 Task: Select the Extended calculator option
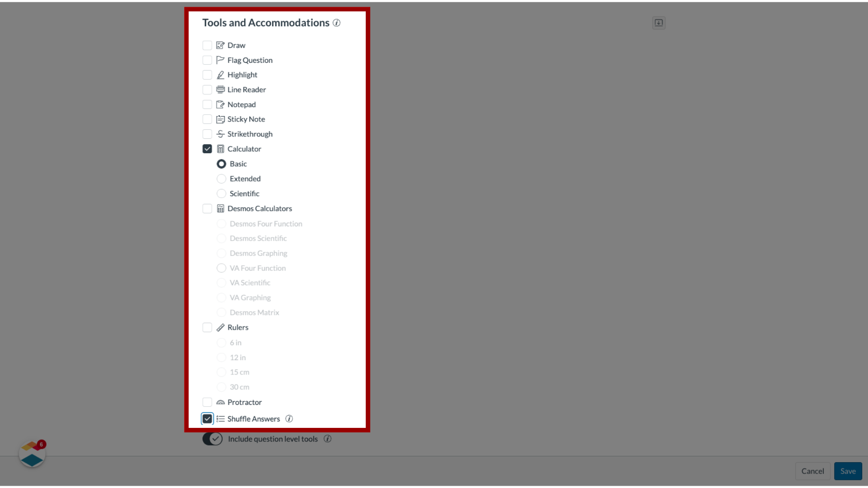(221, 178)
